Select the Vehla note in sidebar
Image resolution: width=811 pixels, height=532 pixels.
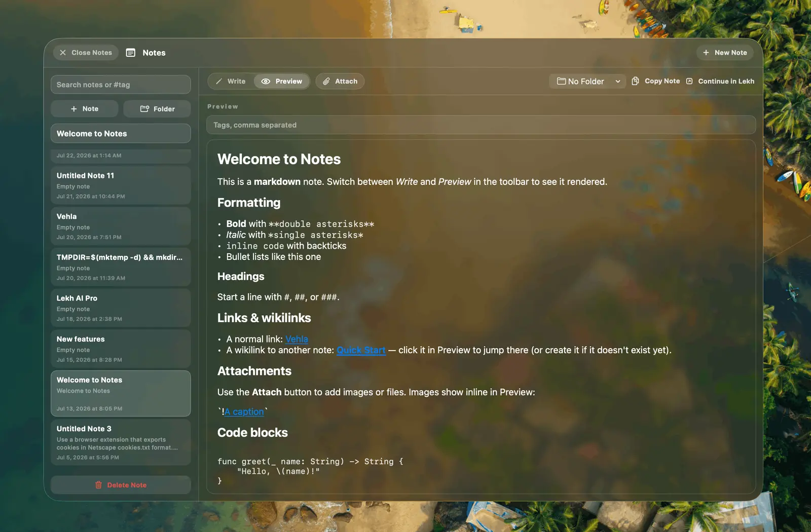coord(121,226)
